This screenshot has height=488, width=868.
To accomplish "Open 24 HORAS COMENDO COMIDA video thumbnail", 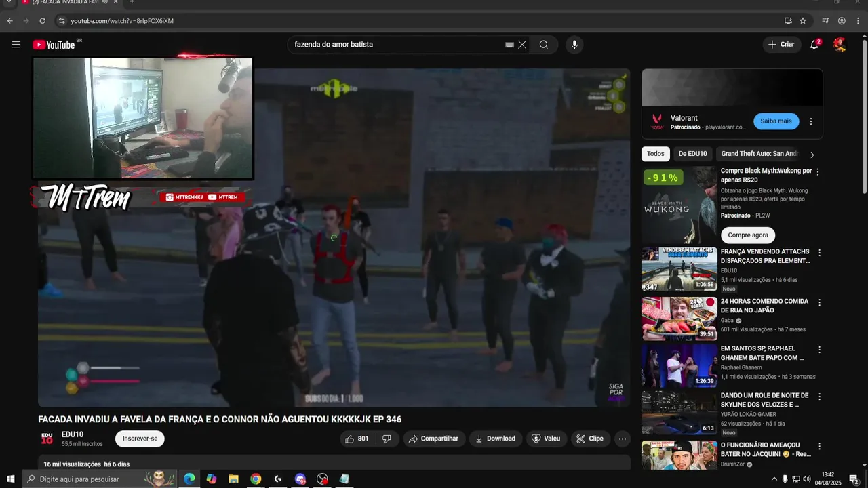I will [679, 319].
